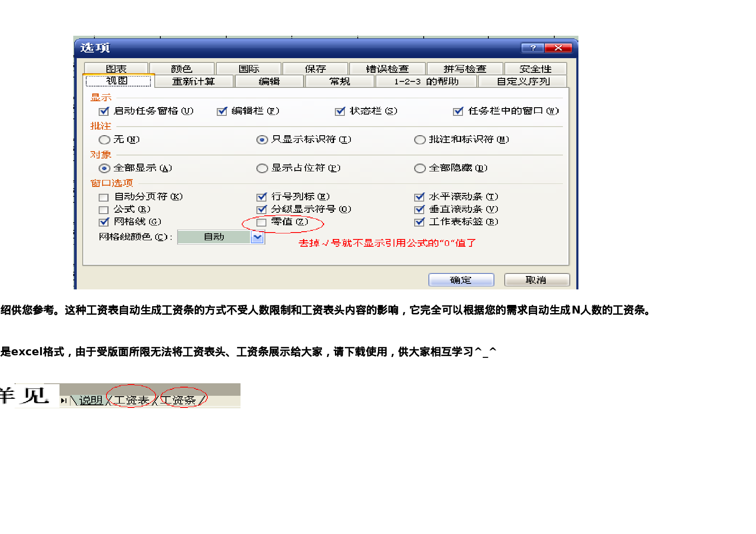Click the 确定 button
Image resolution: width=756 pixels, height=534 pixels.
(461, 280)
